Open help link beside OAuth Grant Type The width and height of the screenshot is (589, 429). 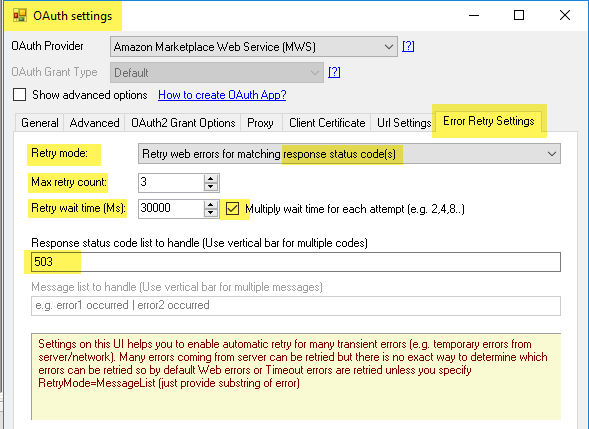pos(334,72)
